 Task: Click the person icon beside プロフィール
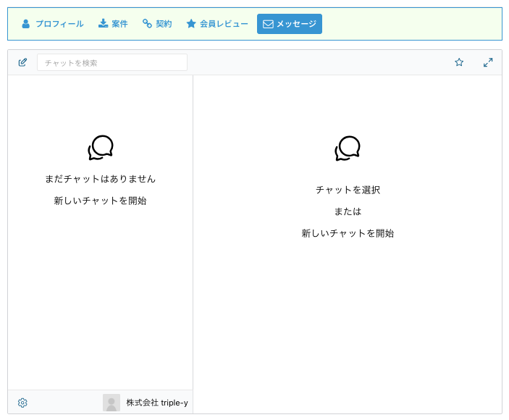tap(26, 24)
